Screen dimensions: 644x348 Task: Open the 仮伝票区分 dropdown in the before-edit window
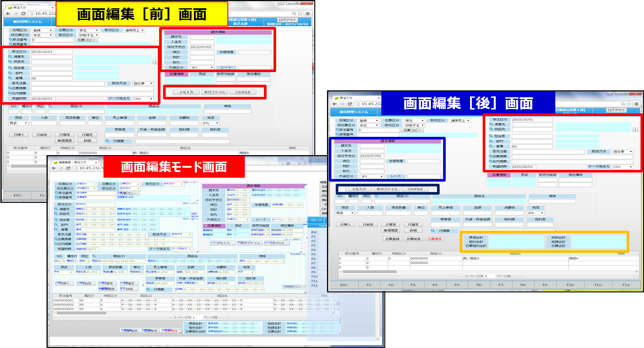coord(43,35)
